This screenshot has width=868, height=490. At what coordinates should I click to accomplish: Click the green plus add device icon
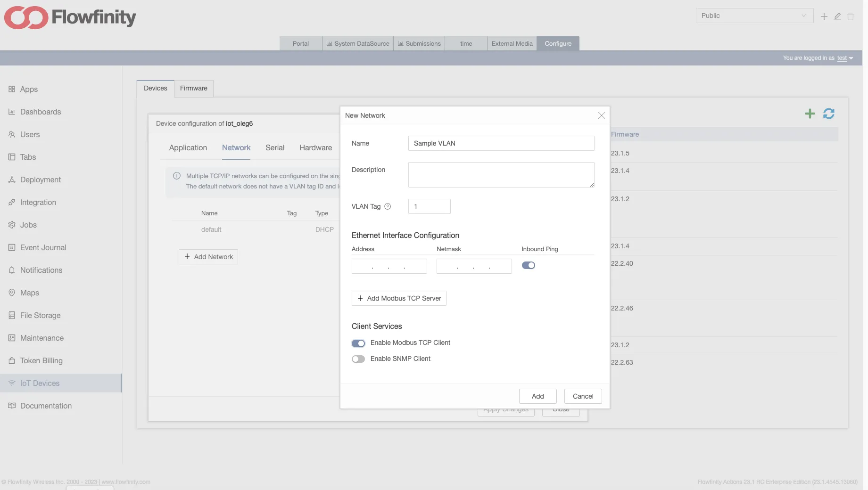pos(810,114)
